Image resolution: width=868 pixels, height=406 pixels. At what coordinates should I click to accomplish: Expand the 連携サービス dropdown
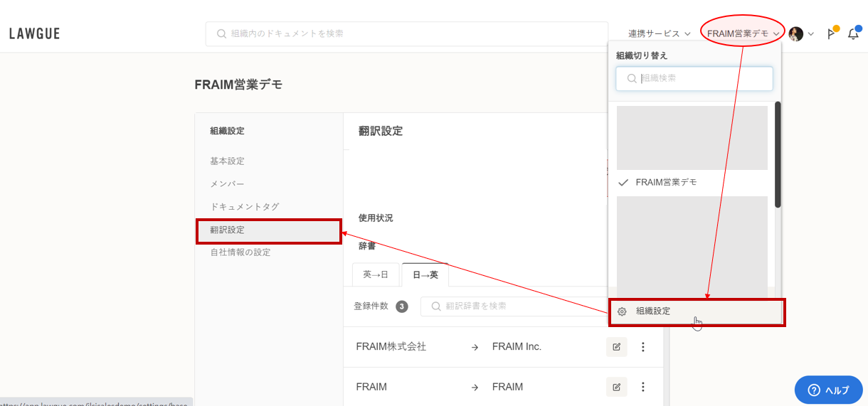click(659, 33)
